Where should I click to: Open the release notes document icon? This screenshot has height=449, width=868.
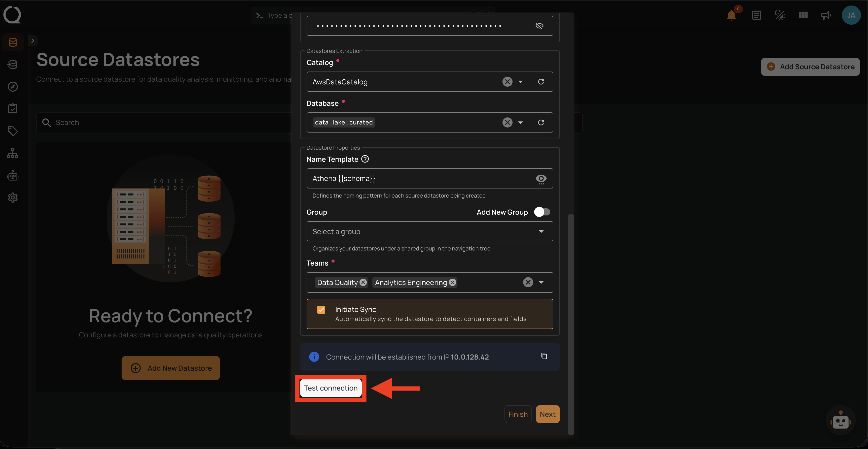(756, 16)
